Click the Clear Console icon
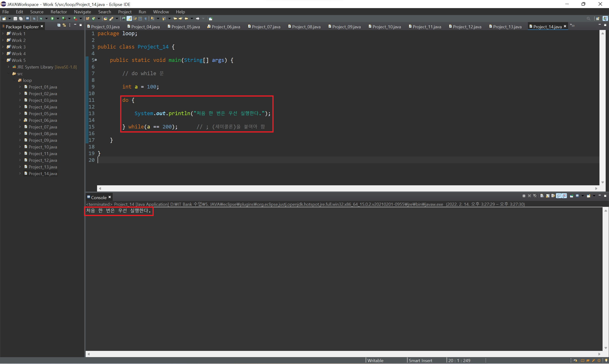 coord(542,196)
